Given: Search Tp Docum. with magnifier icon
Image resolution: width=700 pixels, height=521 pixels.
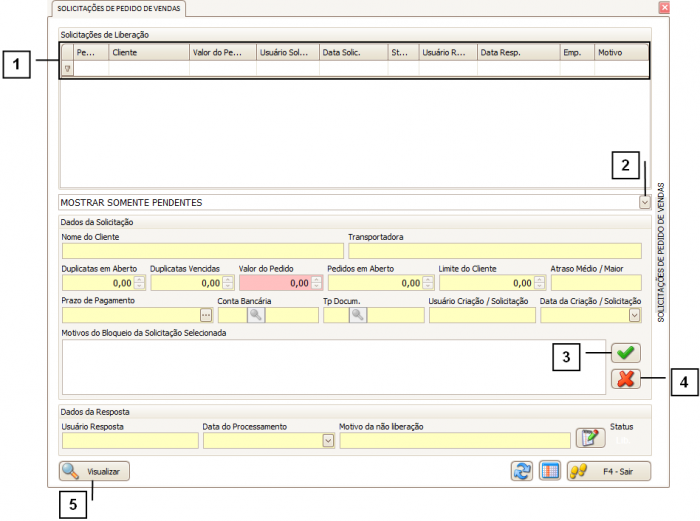Looking at the screenshot, I should tap(357, 315).
